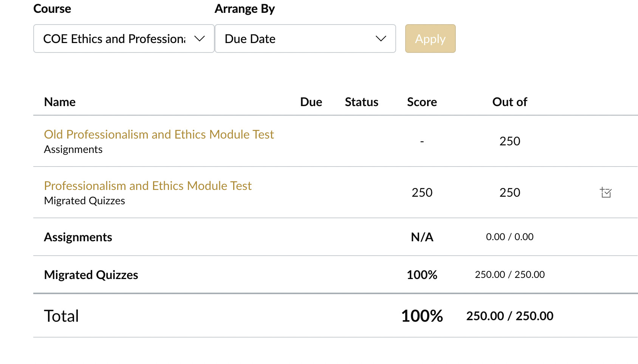Click the N/A score for Assignments group
638x364 pixels.
(x=422, y=237)
